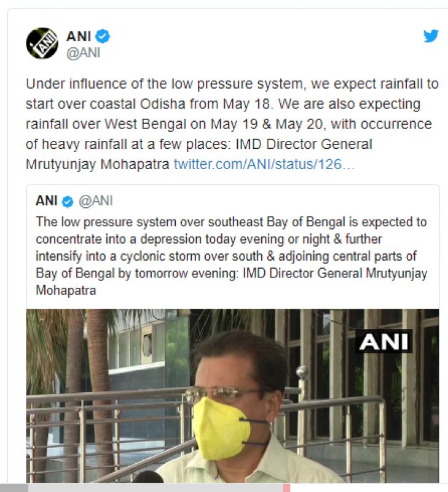The width and height of the screenshot is (448, 492).
Task: Open the video thumbnail of masked man
Action: (x=232, y=395)
